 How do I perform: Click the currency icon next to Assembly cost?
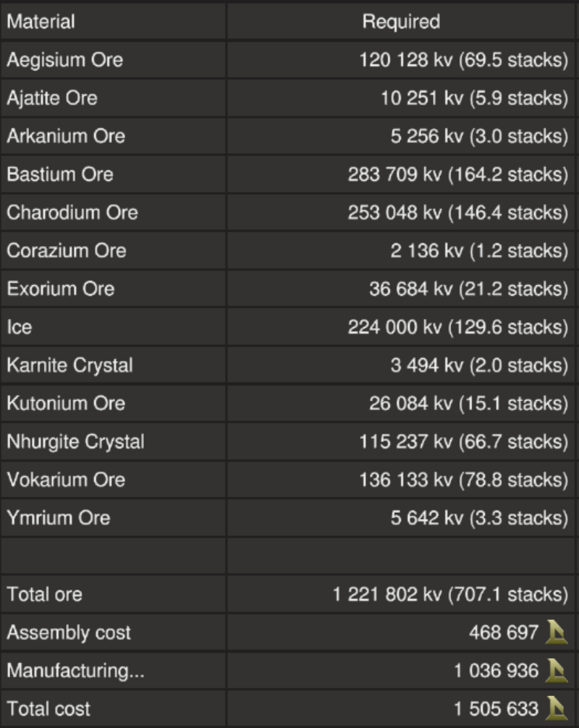[x=557, y=632]
